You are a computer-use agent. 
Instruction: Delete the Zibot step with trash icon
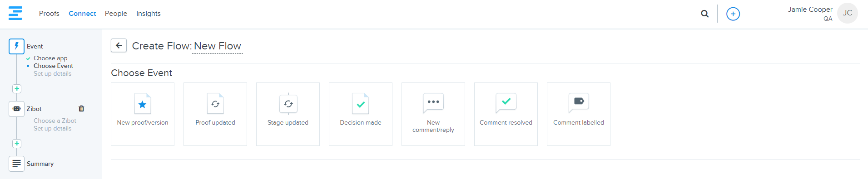81,109
